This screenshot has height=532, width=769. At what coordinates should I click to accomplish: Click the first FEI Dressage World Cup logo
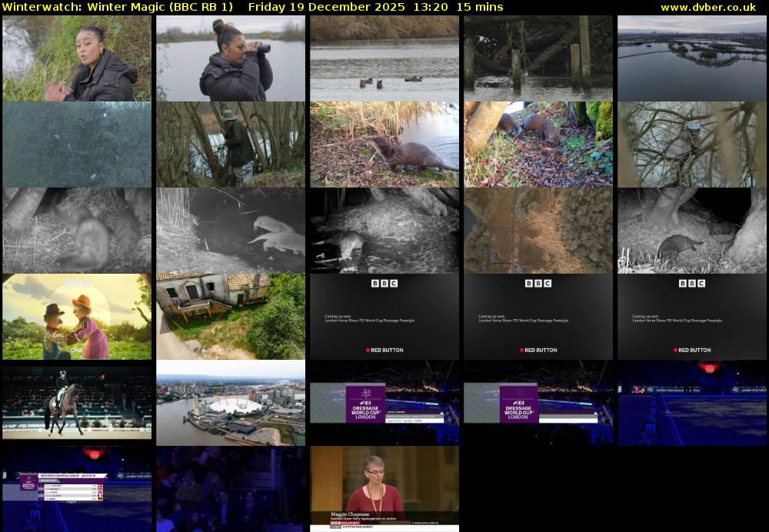(365, 404)
